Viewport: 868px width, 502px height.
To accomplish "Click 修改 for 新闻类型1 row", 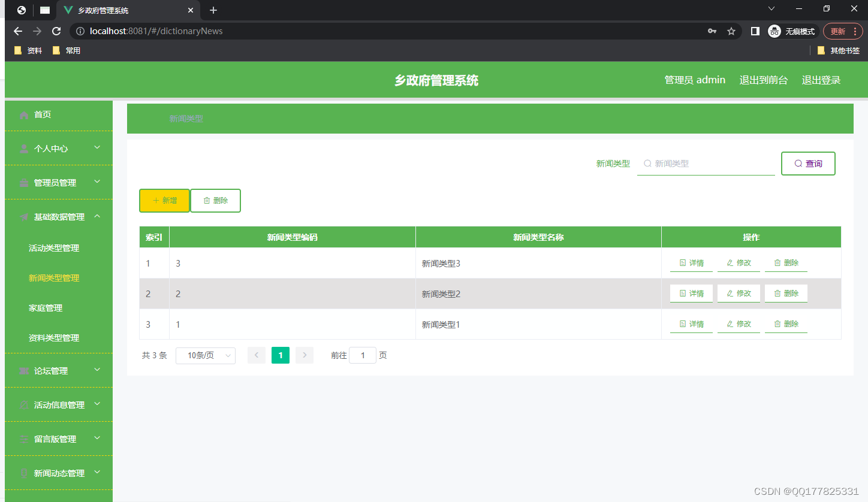I will [x=739, y=324].
